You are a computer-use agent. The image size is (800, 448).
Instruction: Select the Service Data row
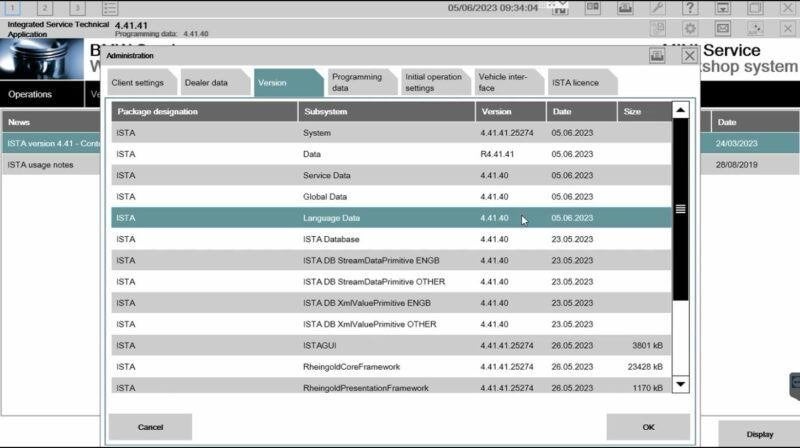(x=391, y=176)
